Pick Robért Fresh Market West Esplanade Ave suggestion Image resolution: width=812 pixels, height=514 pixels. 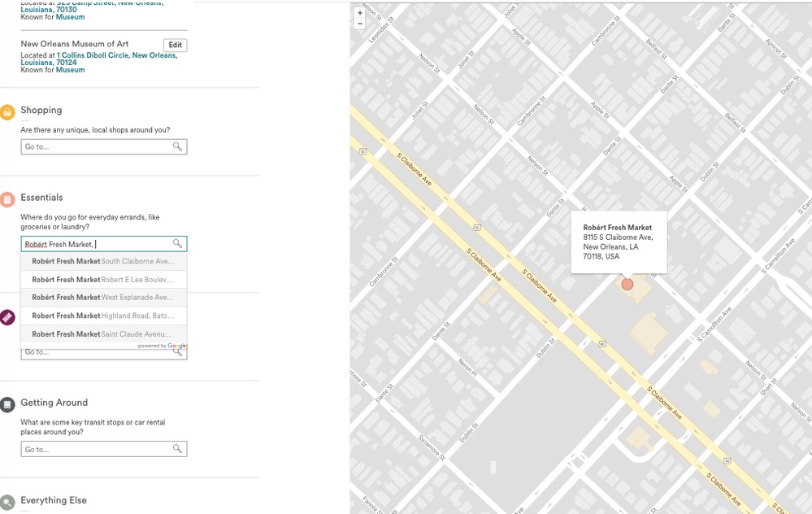click(x=103, y=298)
